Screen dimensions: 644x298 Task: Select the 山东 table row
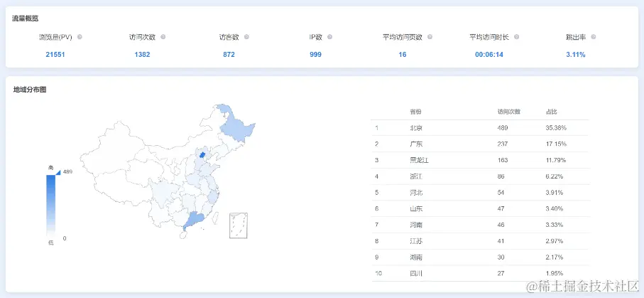point(480,208)
